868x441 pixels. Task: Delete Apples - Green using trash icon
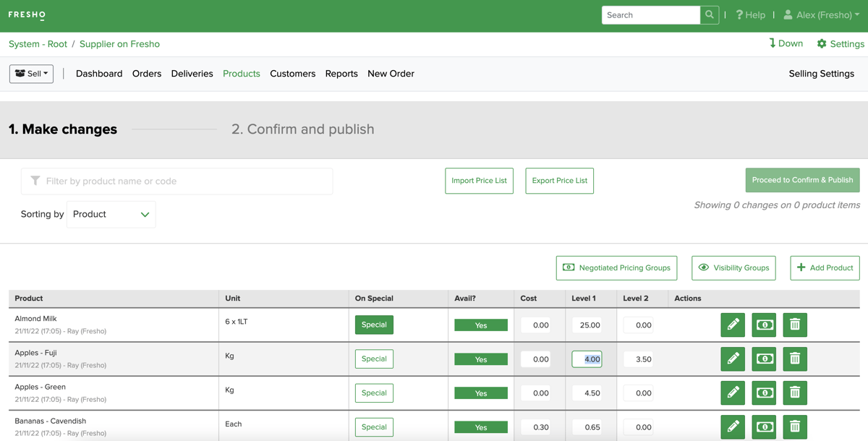point(795,393)
